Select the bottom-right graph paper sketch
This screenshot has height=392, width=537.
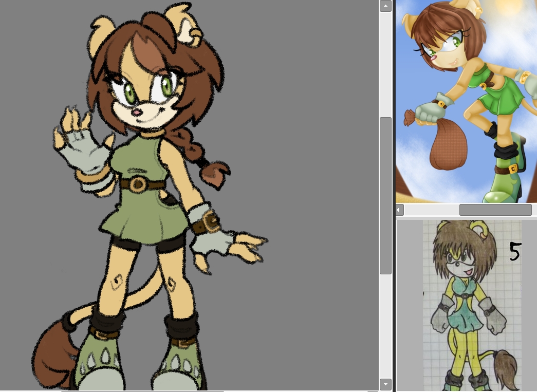[471, 306]
